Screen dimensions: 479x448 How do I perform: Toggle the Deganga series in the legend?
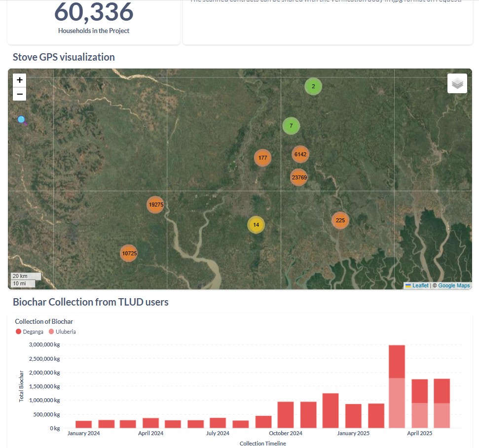click(30, 332)
